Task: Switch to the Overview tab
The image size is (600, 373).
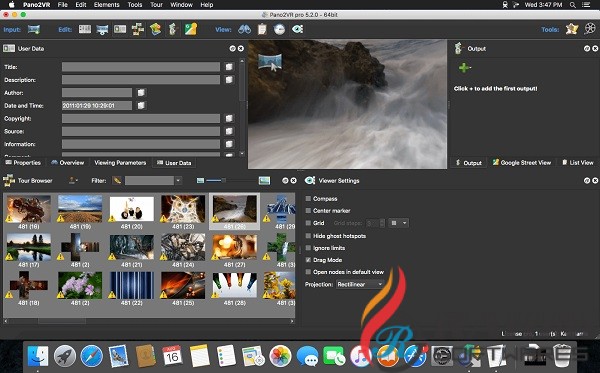Action: 67,163
